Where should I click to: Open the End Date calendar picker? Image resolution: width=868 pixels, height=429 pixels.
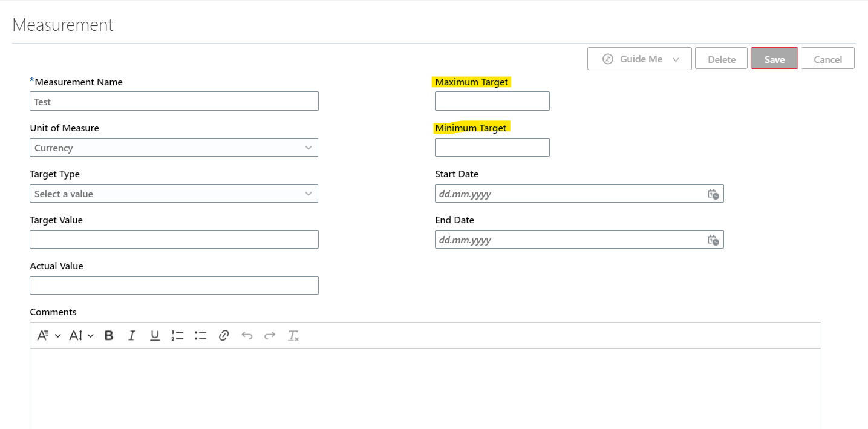coord(713,240)
